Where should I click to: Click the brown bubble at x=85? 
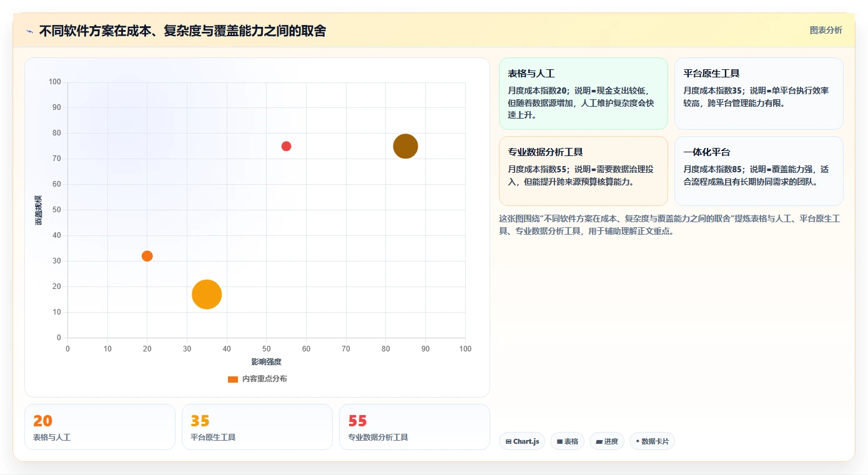point(405,146)
